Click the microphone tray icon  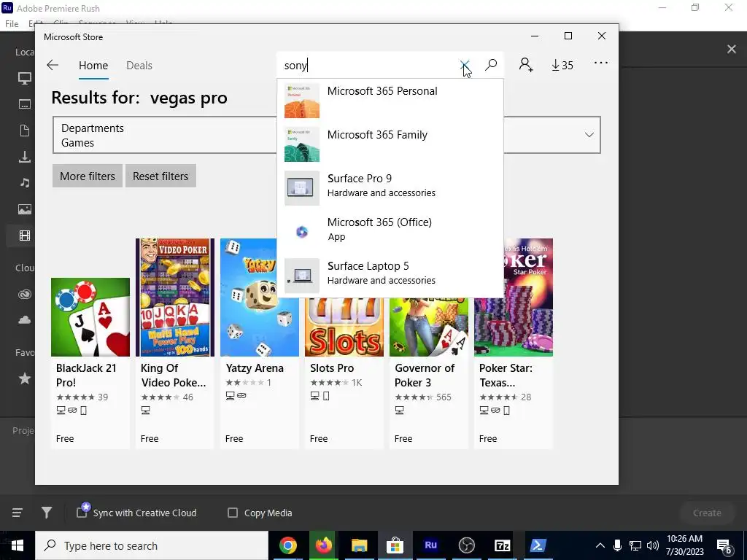click(x=617, y=545)
